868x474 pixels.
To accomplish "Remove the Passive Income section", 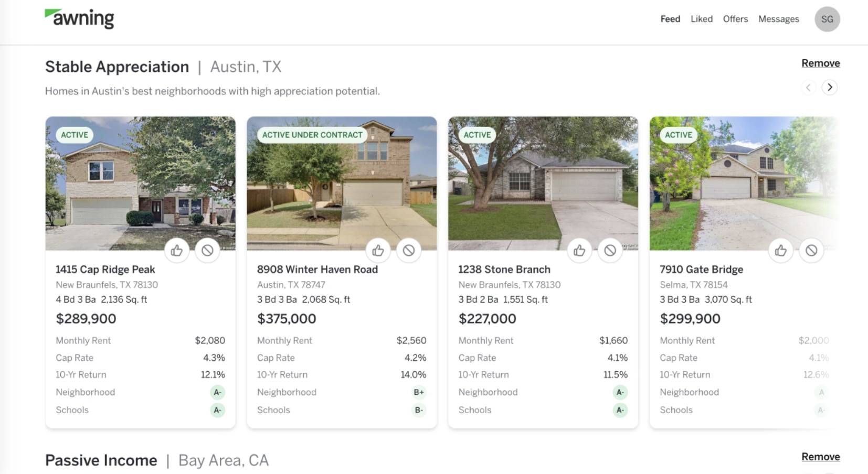I will pyautogui.click(x=820, y=457).
